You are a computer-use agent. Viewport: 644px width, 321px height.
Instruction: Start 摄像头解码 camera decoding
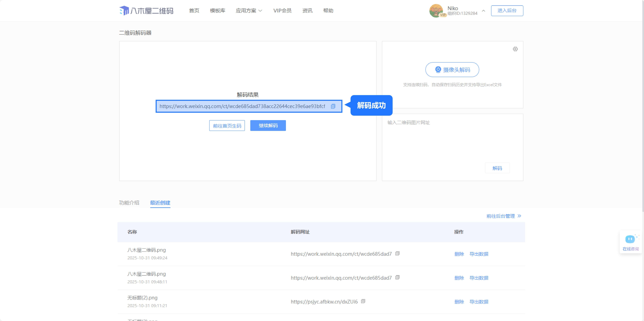tap(452, 70)
